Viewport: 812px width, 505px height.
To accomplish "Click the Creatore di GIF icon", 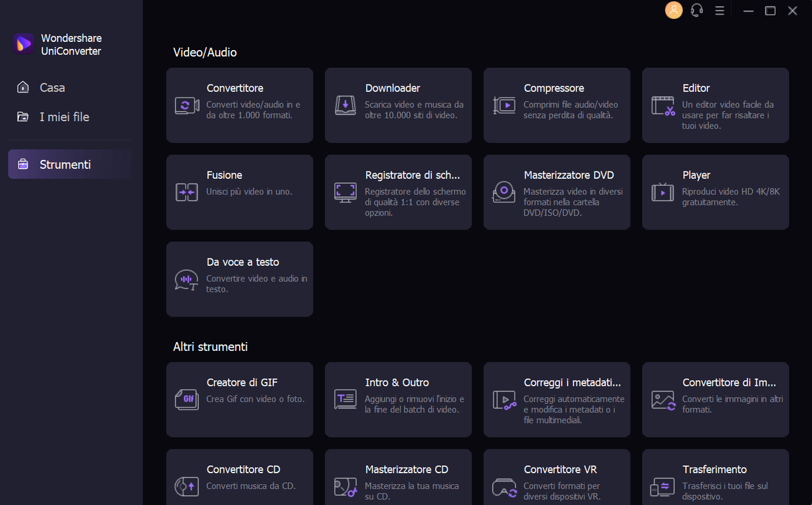I will pyautogui.click(x=187, y=400).
